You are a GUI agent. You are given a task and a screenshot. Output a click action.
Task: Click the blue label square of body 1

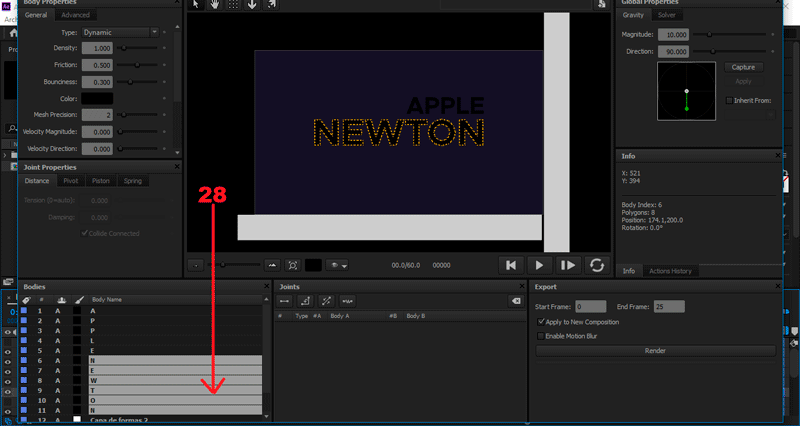(x=24, y=311)
